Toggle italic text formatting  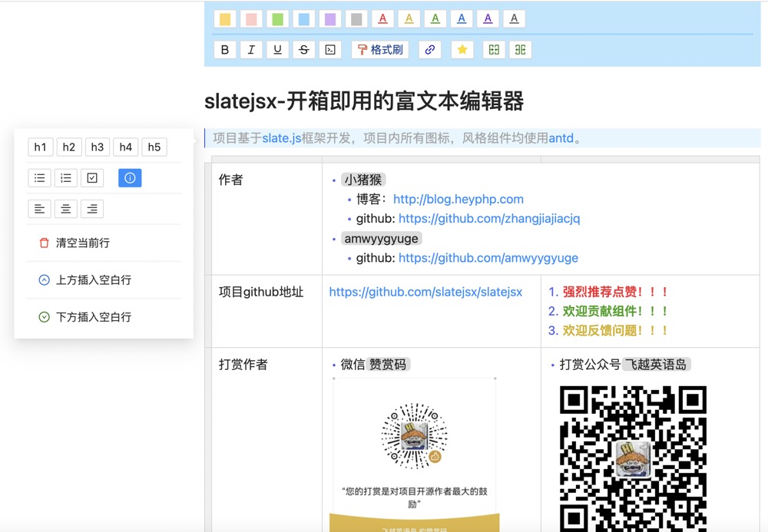click(251, 49)
